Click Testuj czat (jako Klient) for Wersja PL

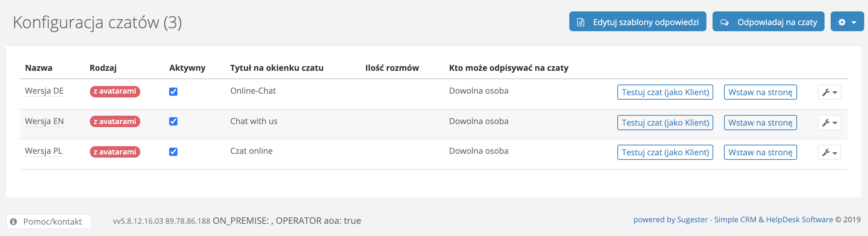tap(665, 152)
